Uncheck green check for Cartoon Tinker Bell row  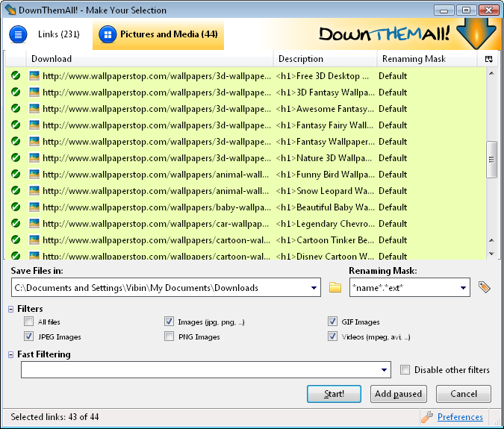[x=16, y=239]
